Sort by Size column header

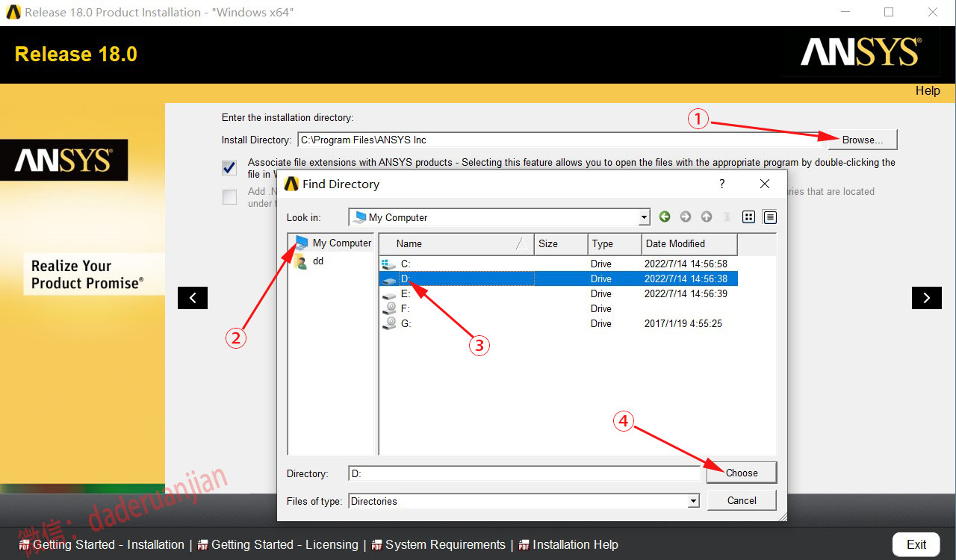tap(559, 243)
